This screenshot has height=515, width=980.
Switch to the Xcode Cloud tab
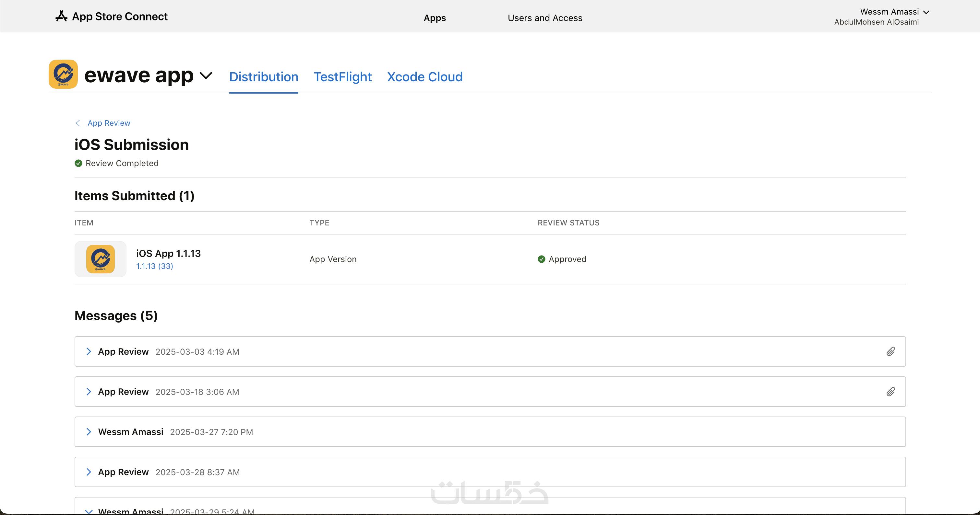point(424,77)
